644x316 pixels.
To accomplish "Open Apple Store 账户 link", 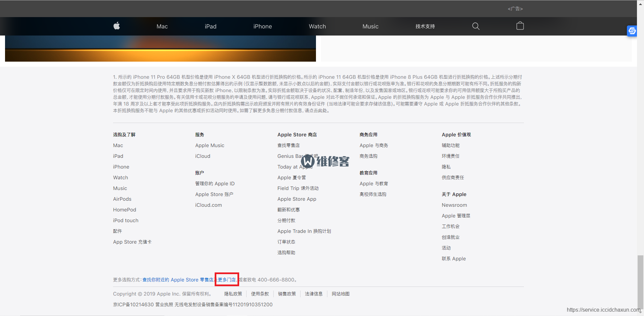I will pos(214,194).
